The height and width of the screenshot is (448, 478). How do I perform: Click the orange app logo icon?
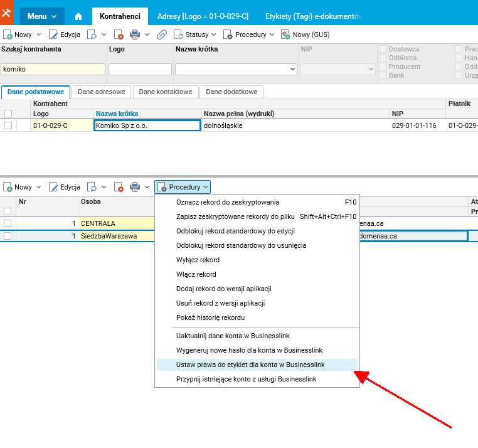pyautogui.click(x=7, y=13)
